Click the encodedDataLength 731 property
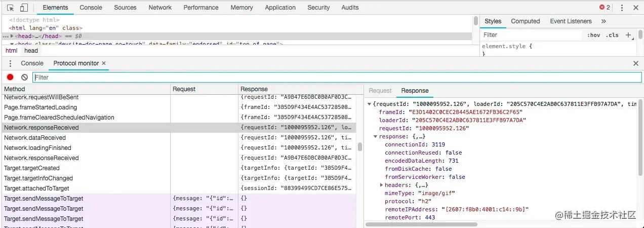644x228 pixels. pos(422,161)
